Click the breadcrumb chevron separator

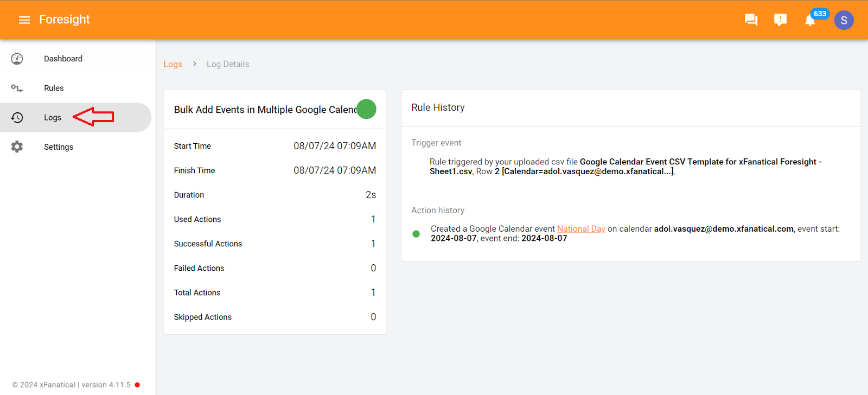195,64
